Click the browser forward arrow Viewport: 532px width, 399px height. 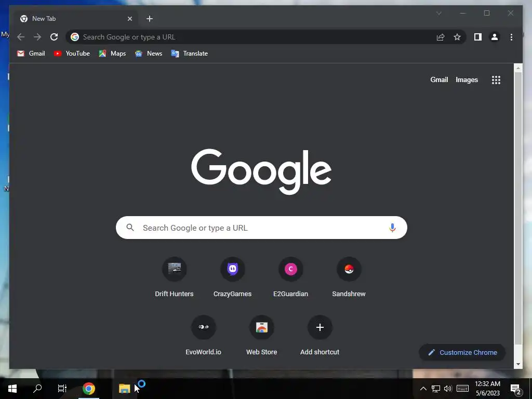click(37, 37)
